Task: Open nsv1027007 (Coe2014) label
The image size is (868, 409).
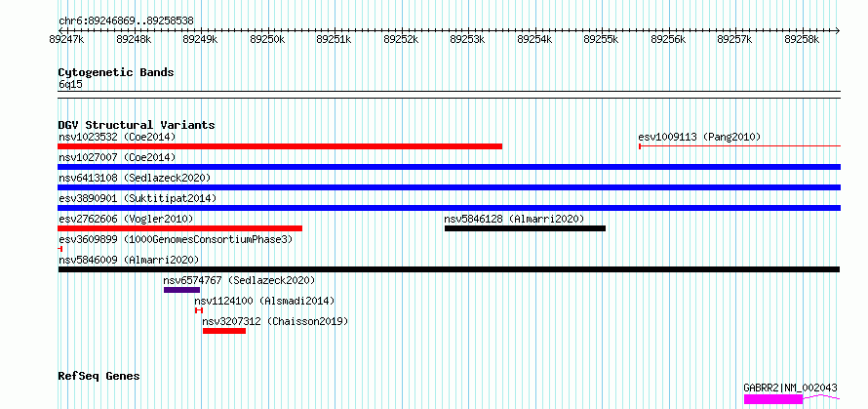Action: coord(117,157)
